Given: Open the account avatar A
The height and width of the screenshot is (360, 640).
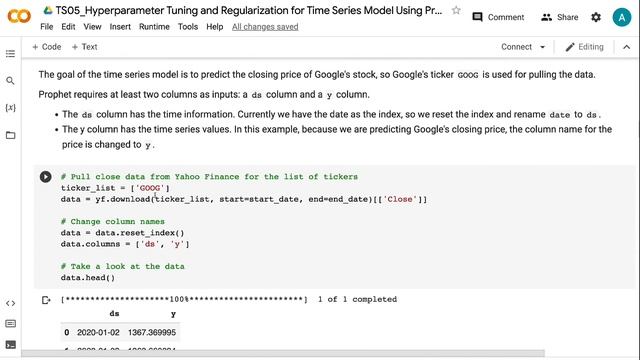Looking at the screenshot, I should (x=622, y=18).
